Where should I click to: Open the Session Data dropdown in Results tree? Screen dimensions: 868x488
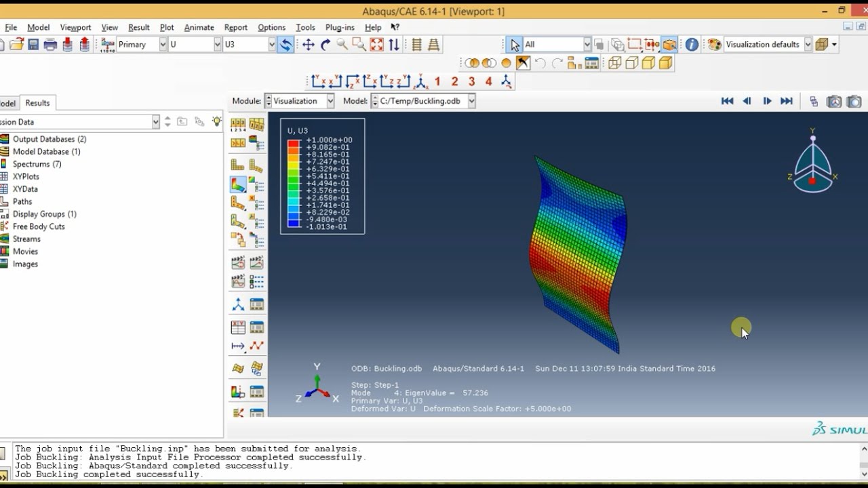click(80, 122)
